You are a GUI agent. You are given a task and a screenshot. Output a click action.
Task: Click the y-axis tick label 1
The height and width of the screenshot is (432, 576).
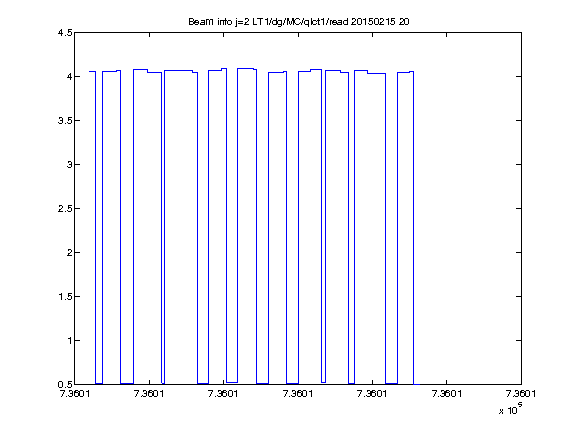[x=69, y=341]
